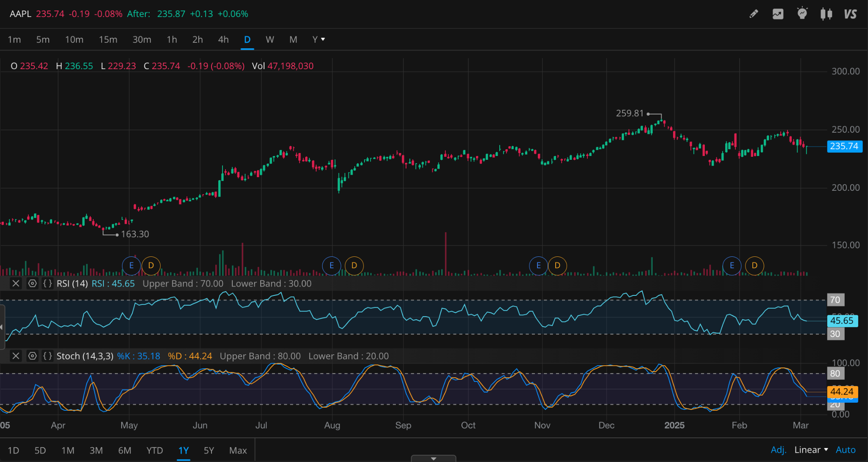Toggle the RSI indicator visibility
This screenshot has width=868, height=462.
(x=32, y=284)
